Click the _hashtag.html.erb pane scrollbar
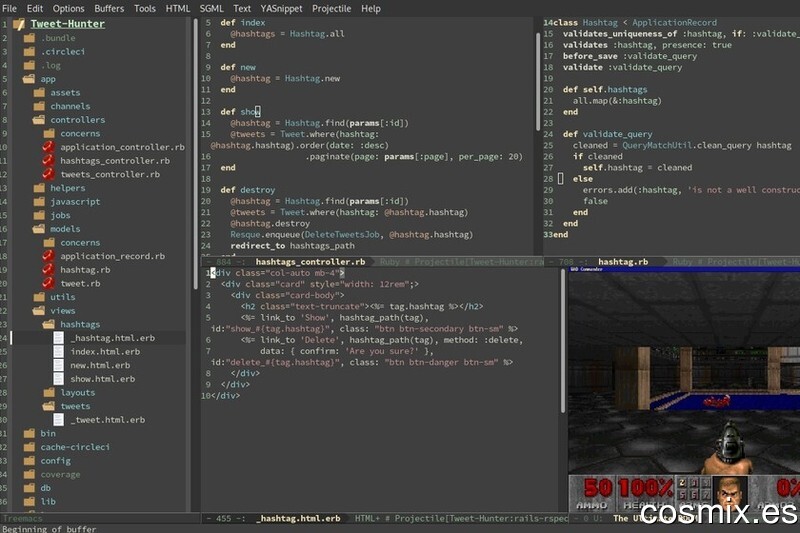 coord(563,341)
